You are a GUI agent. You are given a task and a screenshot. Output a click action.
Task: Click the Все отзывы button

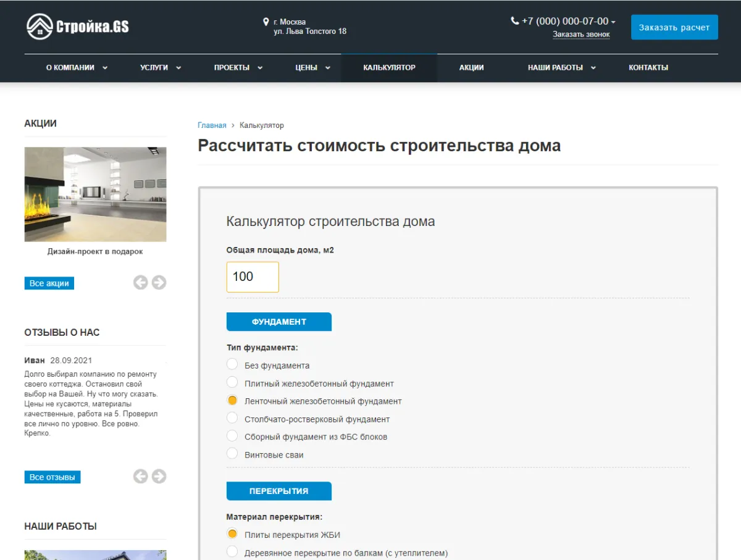pyautogui.click(x=52, y=476)
